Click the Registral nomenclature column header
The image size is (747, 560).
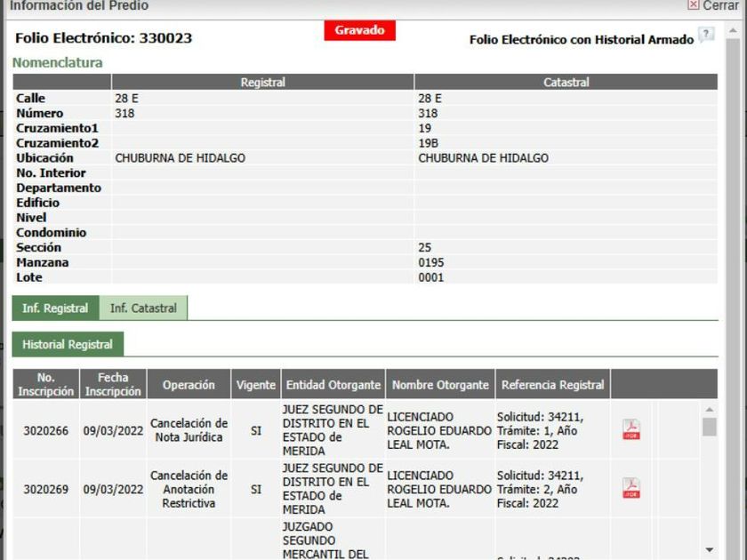pos(262,82)
